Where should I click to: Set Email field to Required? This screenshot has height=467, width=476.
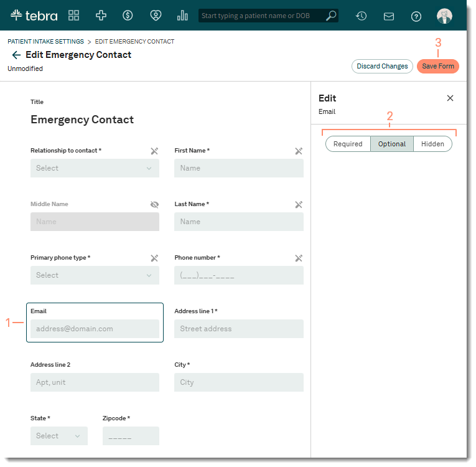pyautogui.click(x=348, y=144)
